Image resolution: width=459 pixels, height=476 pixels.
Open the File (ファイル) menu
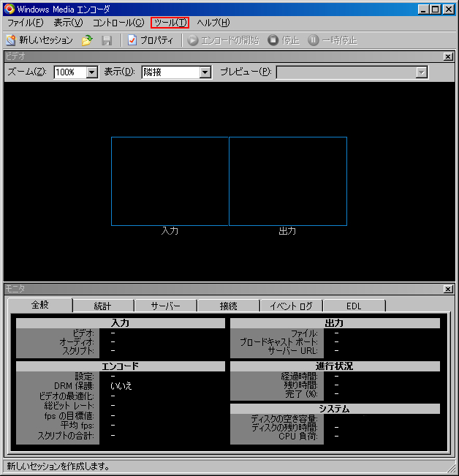25,23
